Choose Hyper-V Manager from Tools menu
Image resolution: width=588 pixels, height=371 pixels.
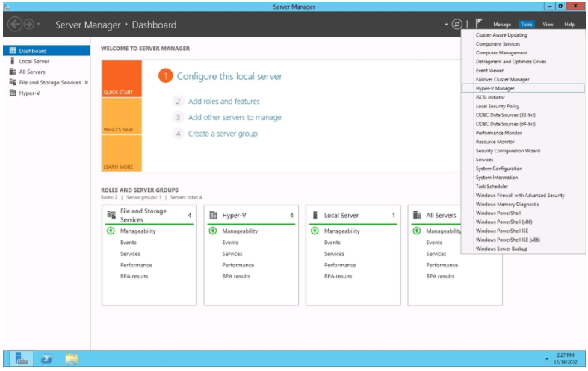[523, 88]
